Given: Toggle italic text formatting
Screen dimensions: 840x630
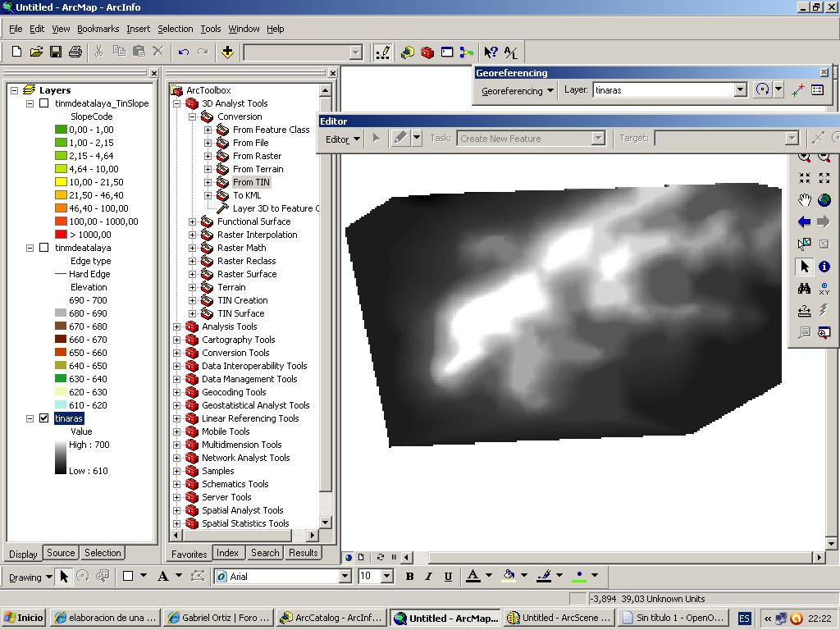Looking at the screenshot, I should (428, 577).
